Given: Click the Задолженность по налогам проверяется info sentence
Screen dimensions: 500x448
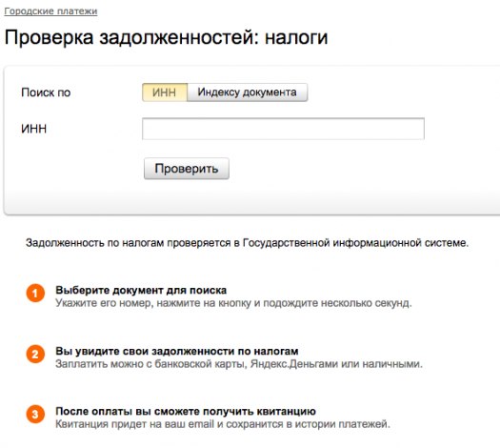Looking at the screenshot, I should point(247,243).
